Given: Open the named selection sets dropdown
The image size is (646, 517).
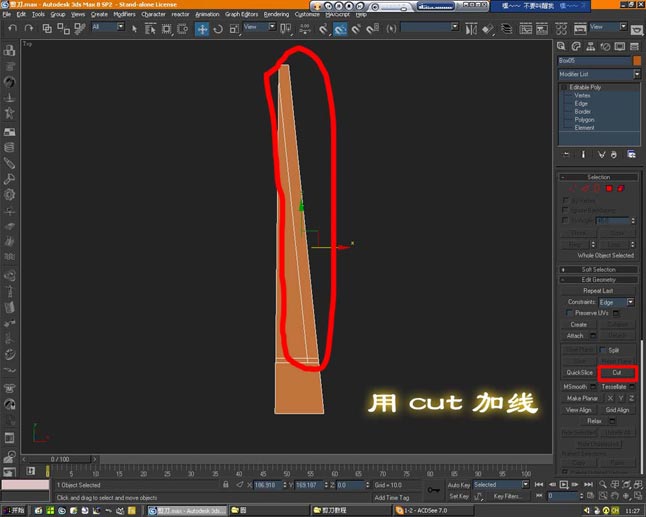Looking at the screenshot, I should tap(430, 27).
